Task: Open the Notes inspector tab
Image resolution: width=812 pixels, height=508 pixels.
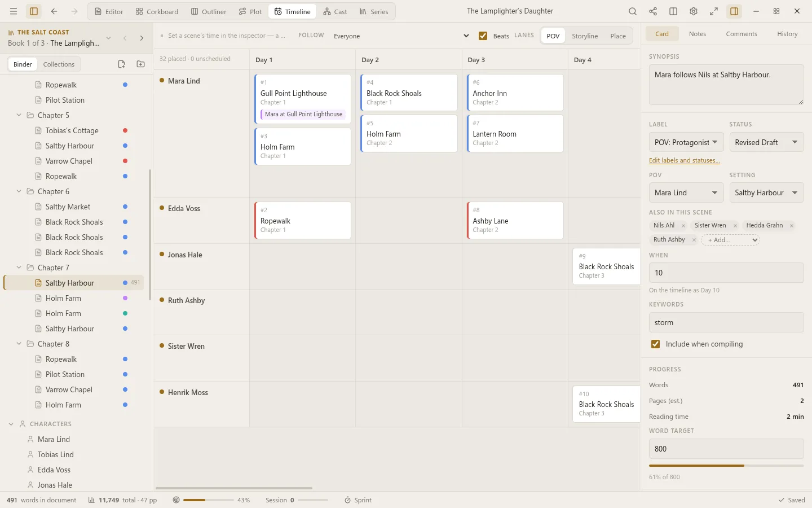Action: click(698, 34)
